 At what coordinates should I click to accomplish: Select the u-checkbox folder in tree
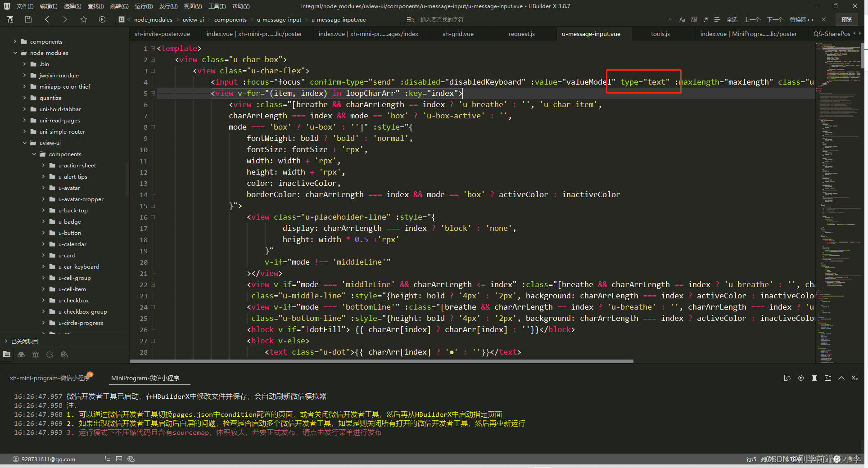tap(73, 300)
